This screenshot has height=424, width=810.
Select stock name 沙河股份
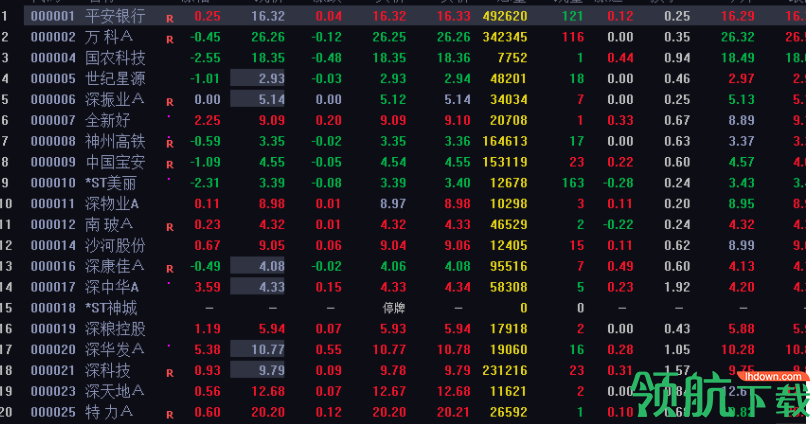click(115, 245)
